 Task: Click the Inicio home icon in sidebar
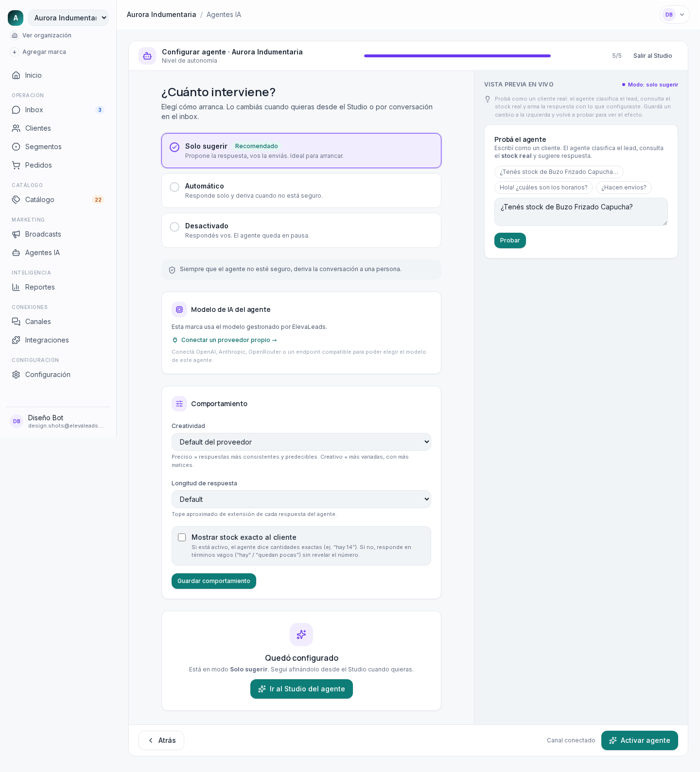[x=16, y=75]
